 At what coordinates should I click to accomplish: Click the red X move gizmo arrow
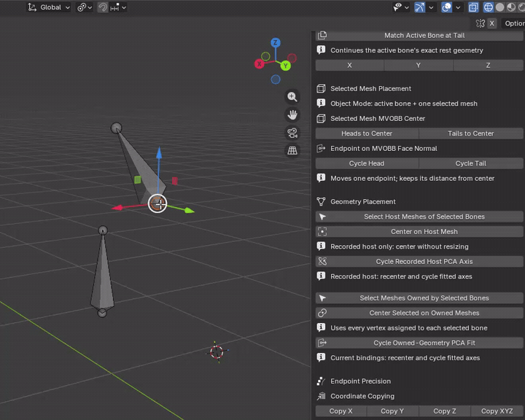point(117,208)
